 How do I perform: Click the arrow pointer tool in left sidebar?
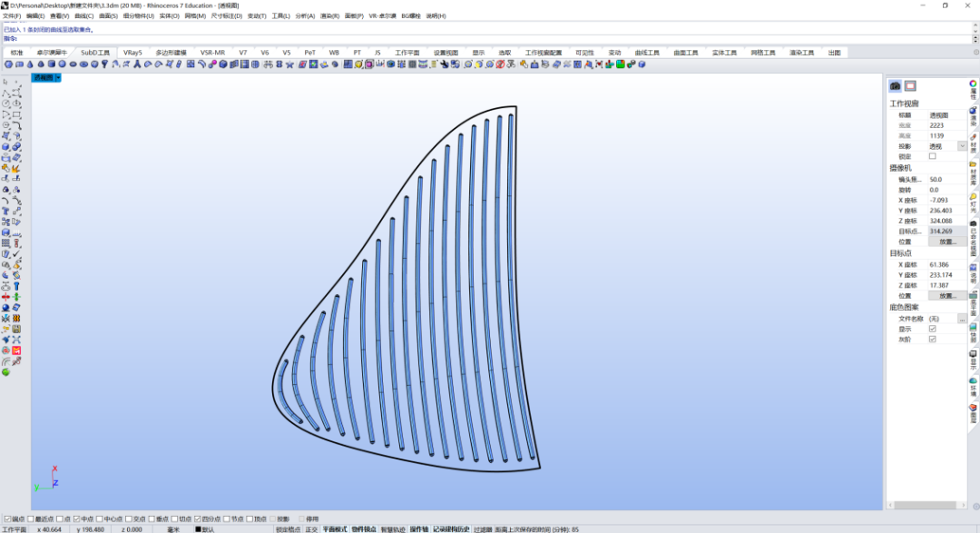5,82
